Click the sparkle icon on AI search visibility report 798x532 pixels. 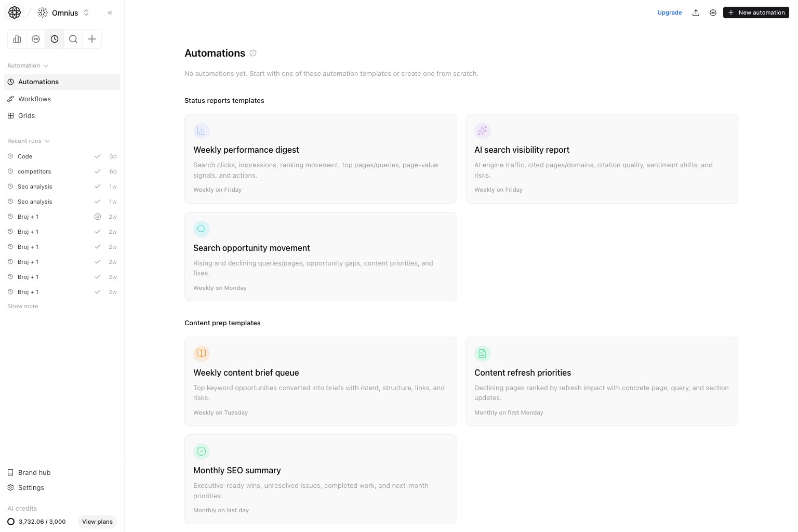(x=483, y=131)
